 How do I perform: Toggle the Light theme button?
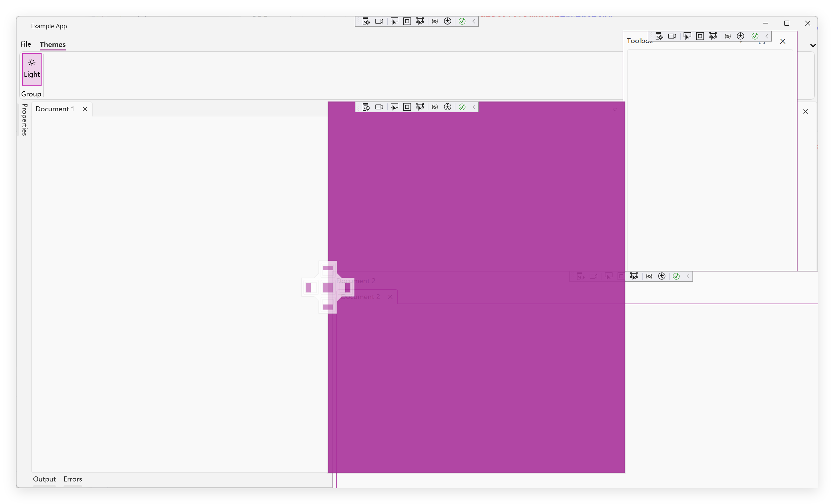point(32,69)
